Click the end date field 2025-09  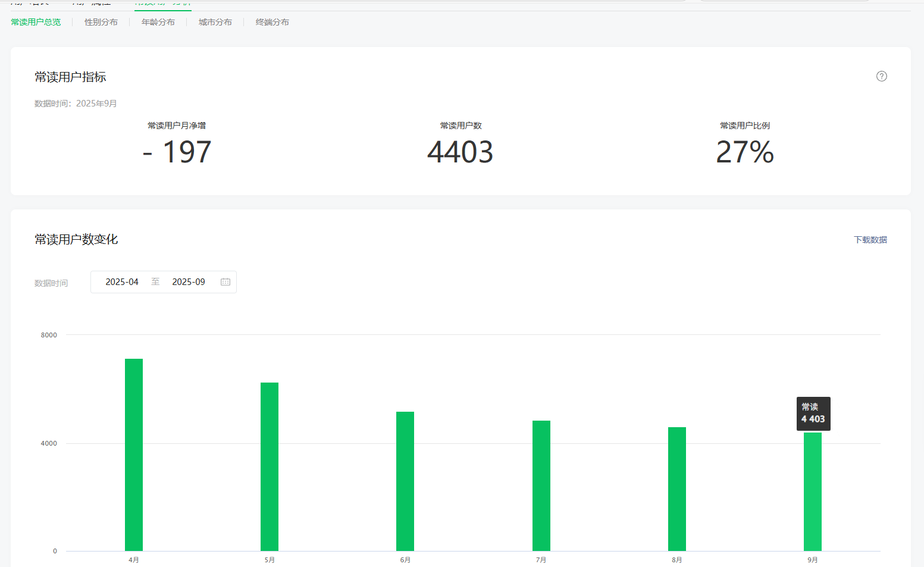point(189,282)
